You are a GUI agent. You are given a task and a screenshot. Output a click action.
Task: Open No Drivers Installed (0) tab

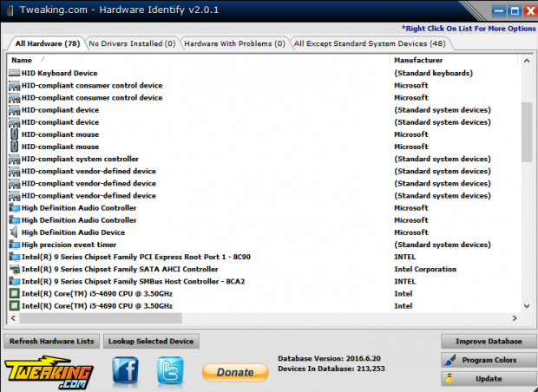click(132, 43)
